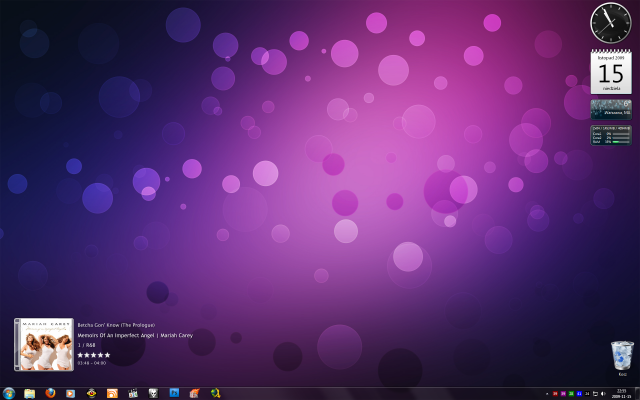Click the black numeric tray icon
The image size is (640, 400).
coord(587,394)
